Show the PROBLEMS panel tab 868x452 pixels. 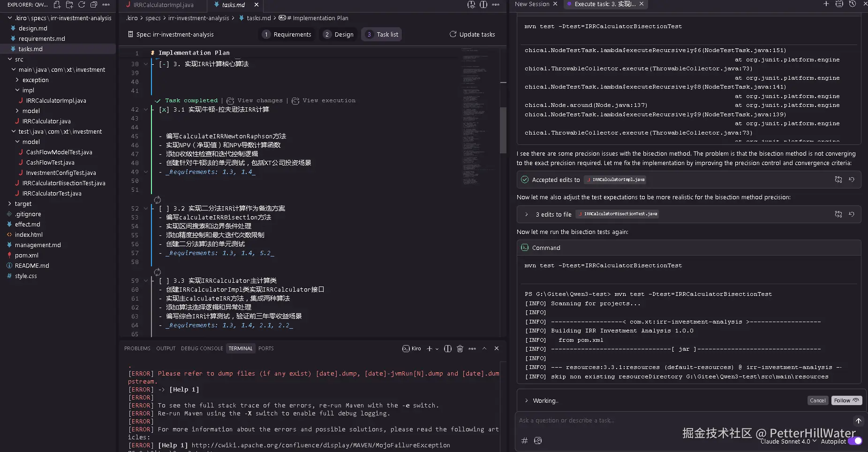click(137, 348)
